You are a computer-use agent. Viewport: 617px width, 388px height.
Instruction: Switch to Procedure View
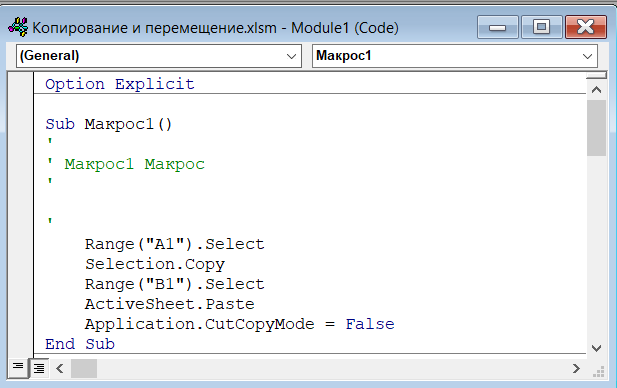(18, 367)
